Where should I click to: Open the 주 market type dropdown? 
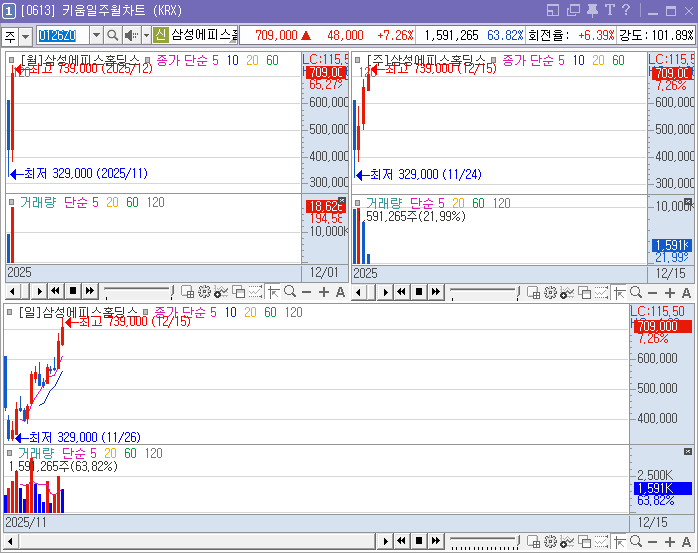click(26, 36)
